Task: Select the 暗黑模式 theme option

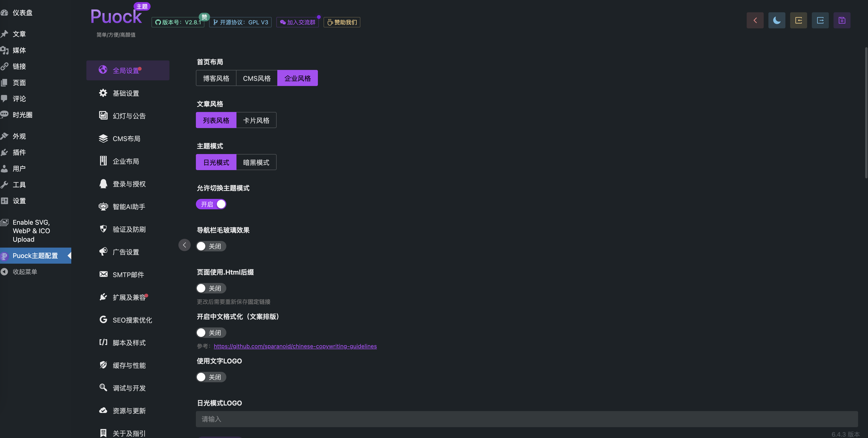Action: coord(256,162)
